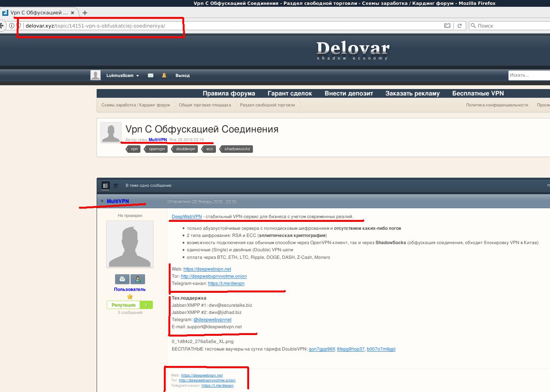Select the shadowsocks tag
The image size is (550, 392).
coord(236,149)
